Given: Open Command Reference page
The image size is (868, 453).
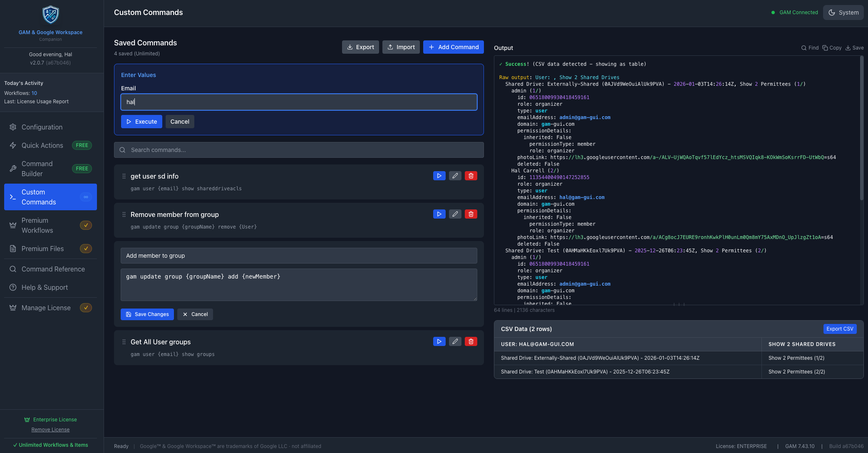Looking at the screenshot, I should coord(50,269).
